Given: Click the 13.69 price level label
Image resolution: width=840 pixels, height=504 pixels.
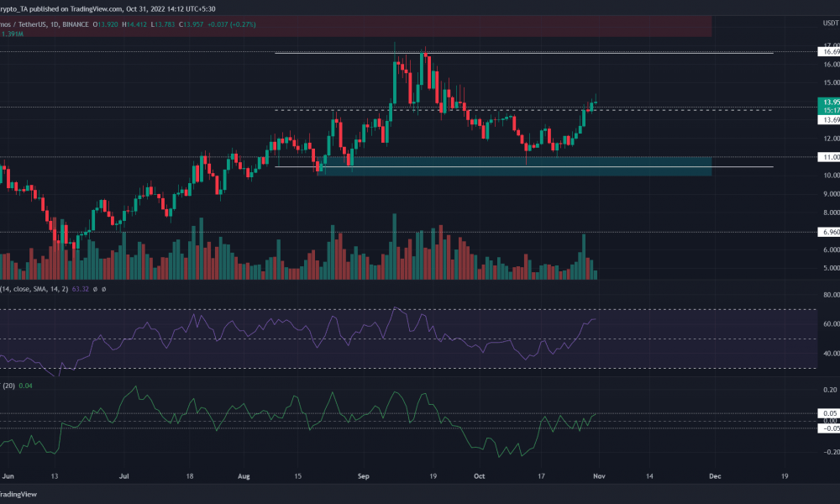Looking at the screenshot, I should (829, 119).
